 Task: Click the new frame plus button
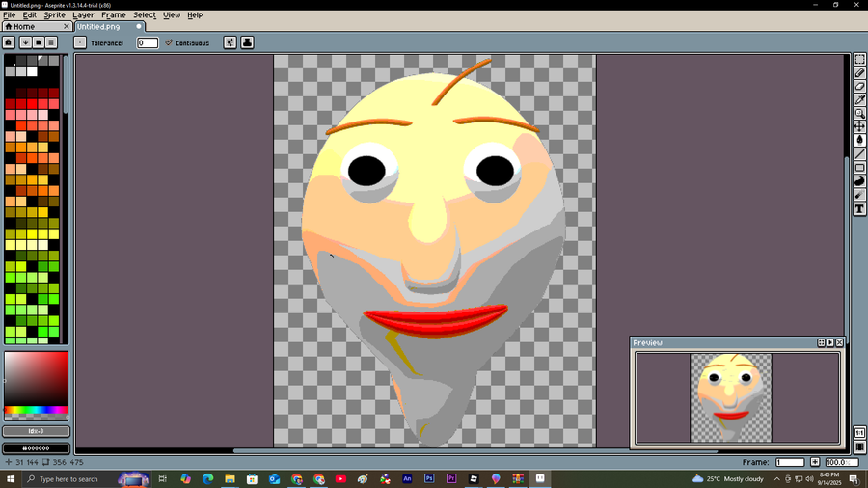(x=815, y=462)
